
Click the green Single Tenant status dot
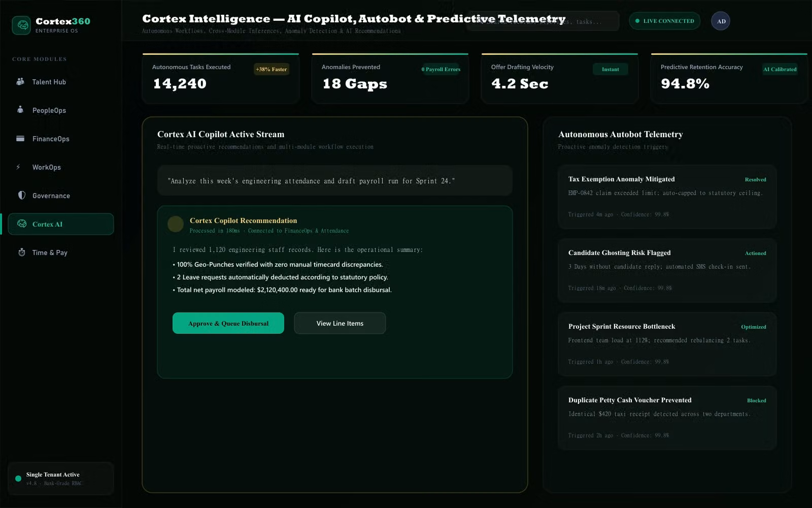pos(18,479)
